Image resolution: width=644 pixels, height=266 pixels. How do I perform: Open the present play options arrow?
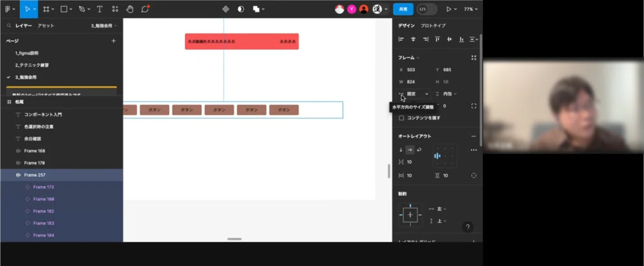click(x=456, y=9)
